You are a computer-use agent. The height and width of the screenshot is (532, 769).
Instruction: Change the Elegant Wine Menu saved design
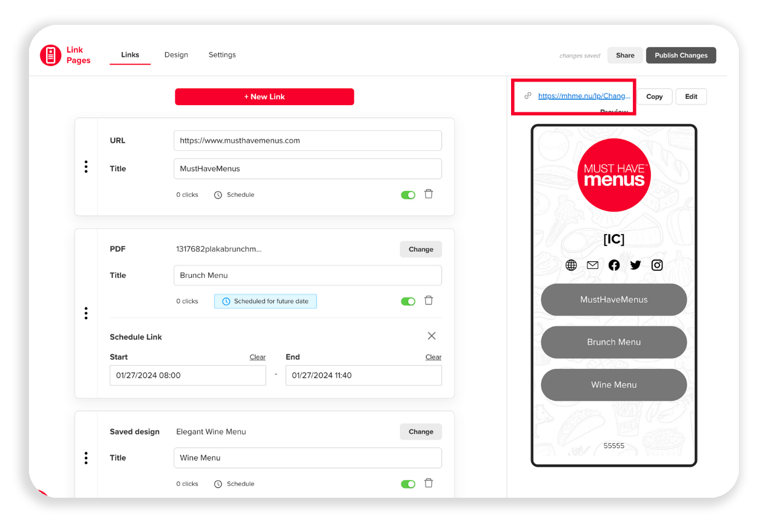tap(421, 432)
